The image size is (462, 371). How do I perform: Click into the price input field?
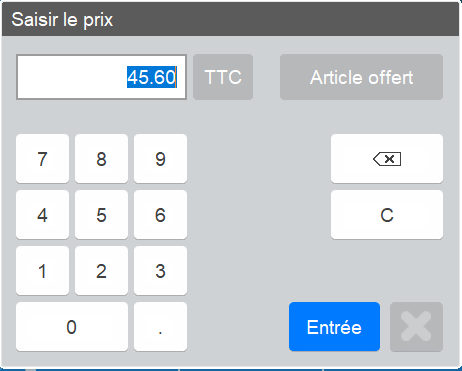click(101, 77)
